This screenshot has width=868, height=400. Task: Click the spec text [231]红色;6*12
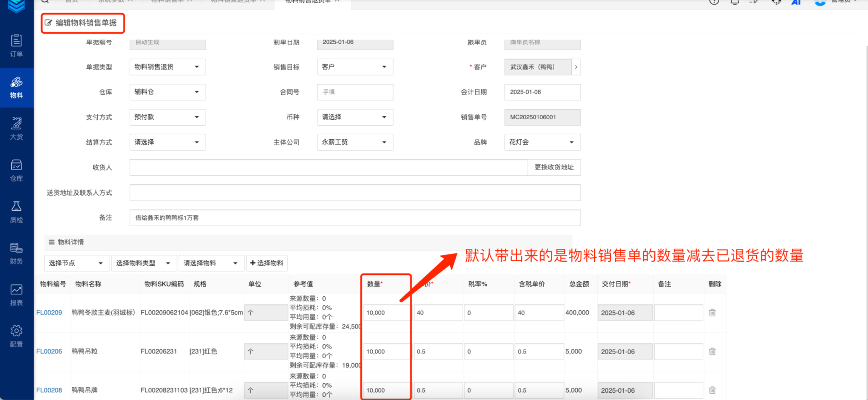(x=211, y=390)
